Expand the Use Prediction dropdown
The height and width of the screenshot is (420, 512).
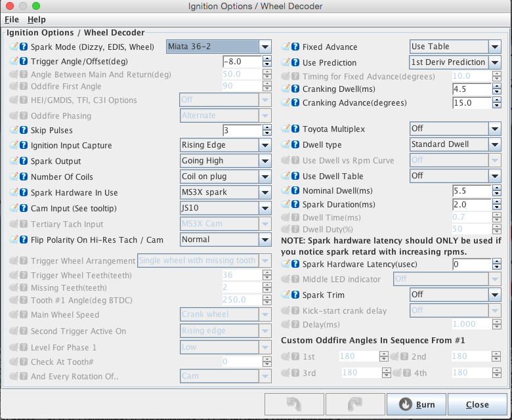[x=456, y=62]
